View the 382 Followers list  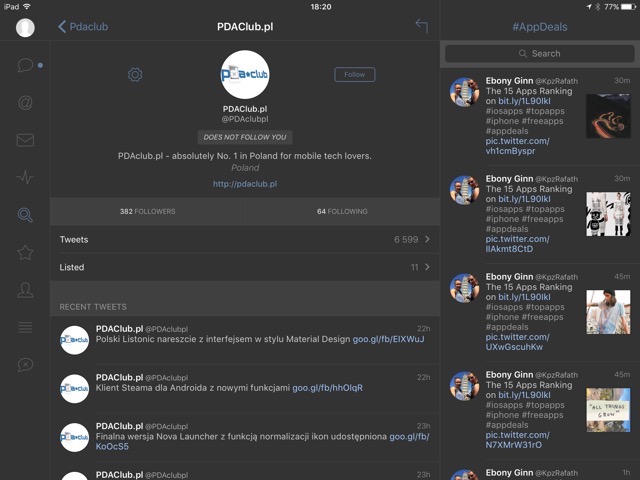click(147, 211)
